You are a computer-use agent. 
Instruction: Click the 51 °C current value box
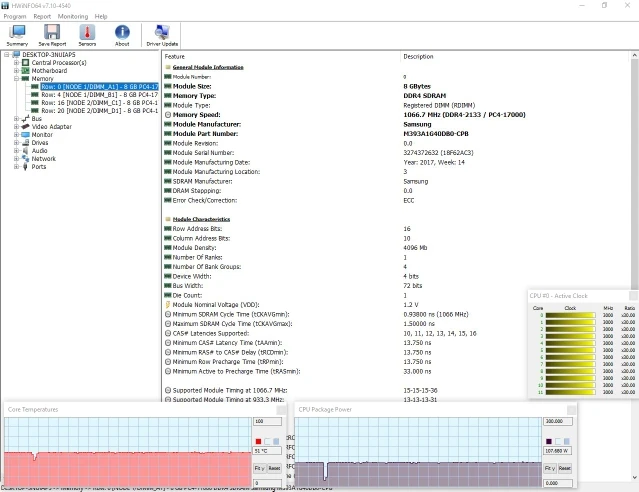[x=267, y=451]
